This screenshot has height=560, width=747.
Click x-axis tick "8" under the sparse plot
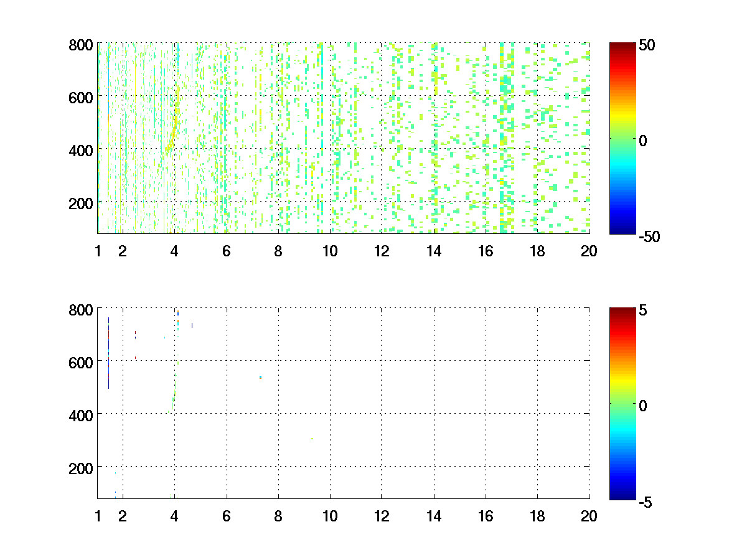[278, 516]
